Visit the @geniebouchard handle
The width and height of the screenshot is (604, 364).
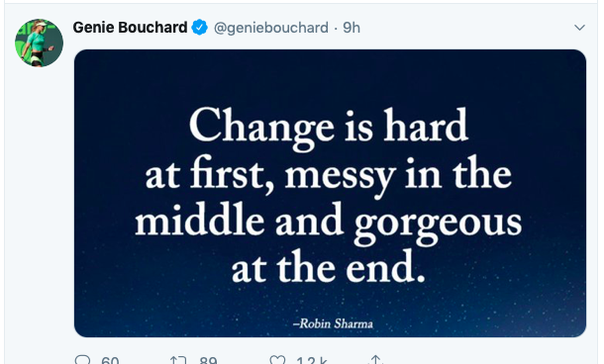(x=271, y=28)
